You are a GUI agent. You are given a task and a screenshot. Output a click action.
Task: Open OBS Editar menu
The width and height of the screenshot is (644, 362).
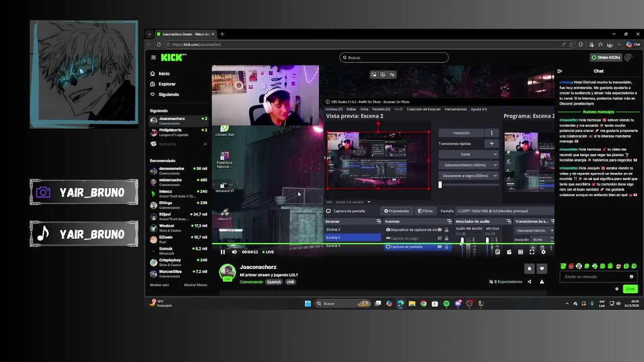click(x=351, y=109)
